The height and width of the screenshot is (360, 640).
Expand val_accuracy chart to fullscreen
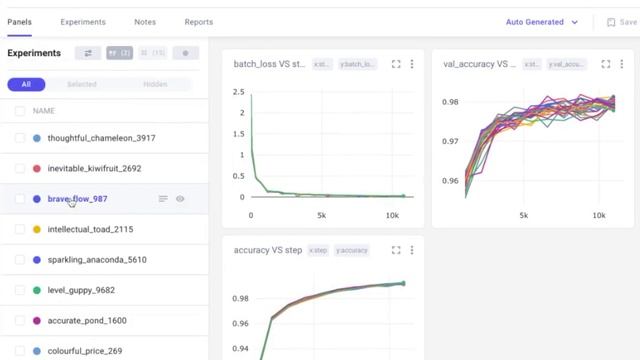[606, 64]
